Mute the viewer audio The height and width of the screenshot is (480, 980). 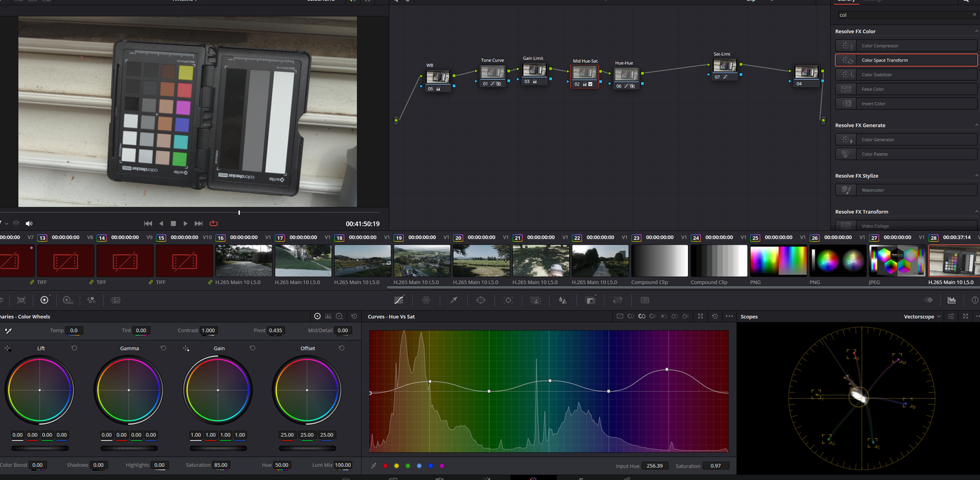coord(29,223)
